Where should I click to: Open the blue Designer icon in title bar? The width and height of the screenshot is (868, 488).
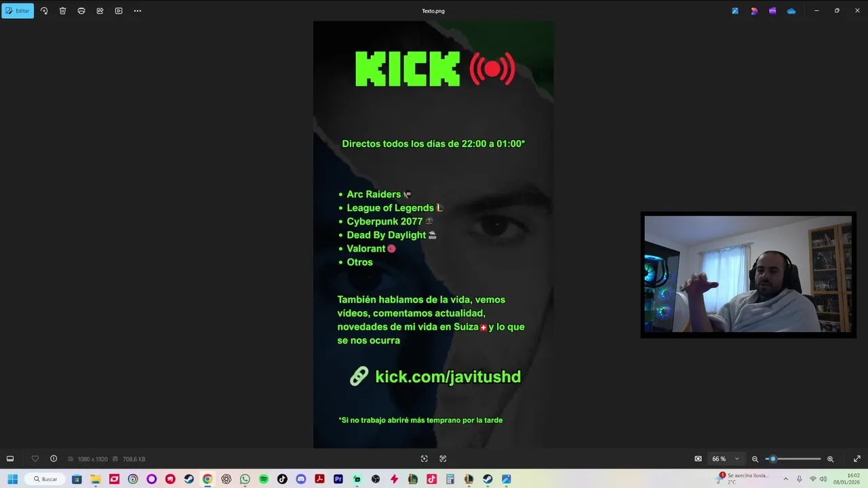tap(735, 11)
